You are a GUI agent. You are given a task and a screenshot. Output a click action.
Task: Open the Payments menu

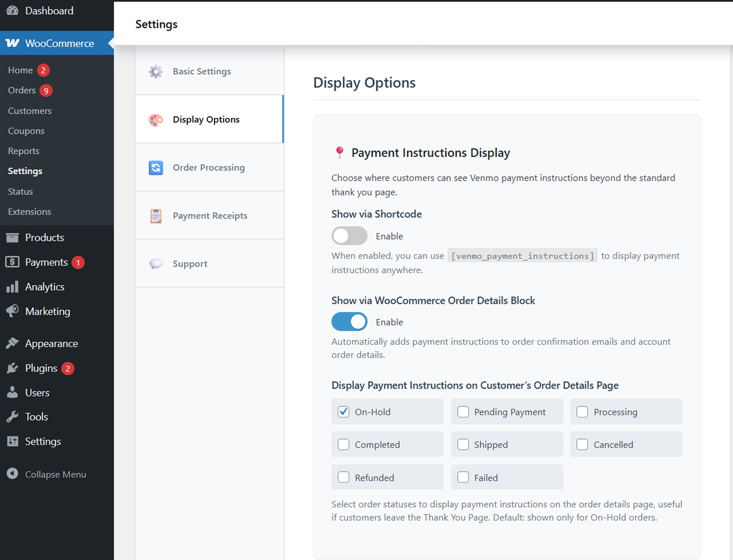pos(57,262)
